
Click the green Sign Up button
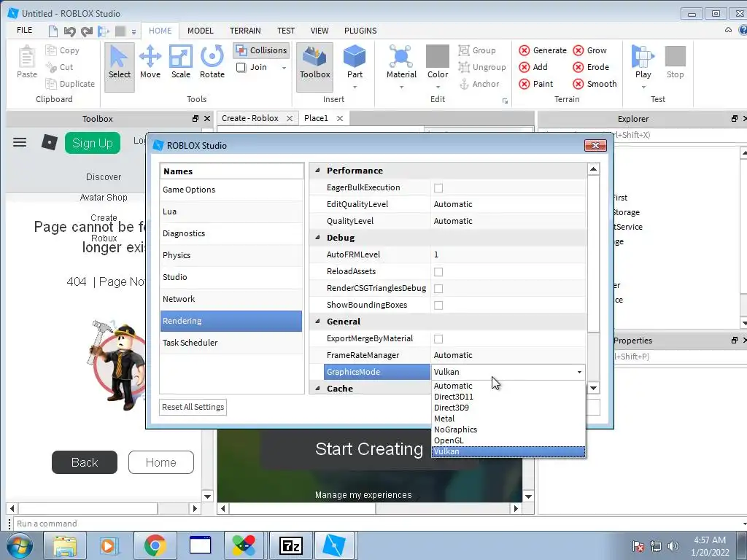[x=93, y=143]
